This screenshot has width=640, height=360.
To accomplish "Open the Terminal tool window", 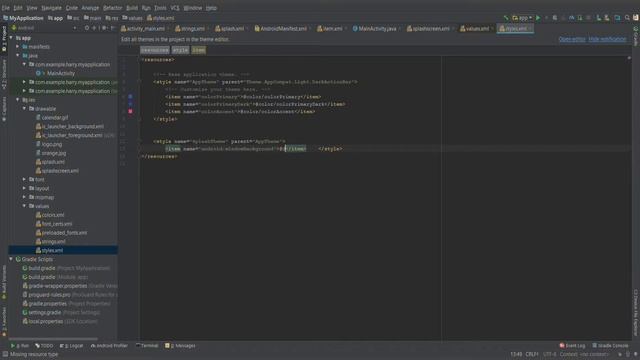I will 147,346.
